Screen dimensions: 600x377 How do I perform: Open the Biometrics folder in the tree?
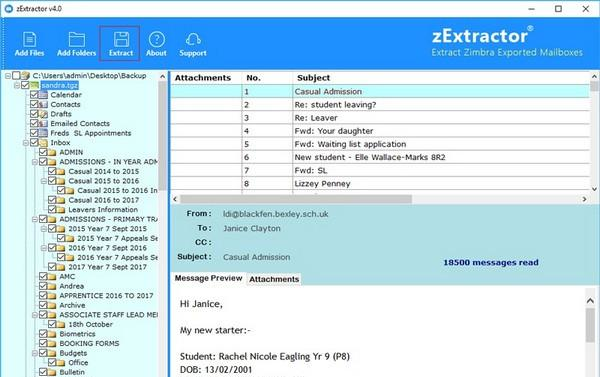(x=77, y=334)
